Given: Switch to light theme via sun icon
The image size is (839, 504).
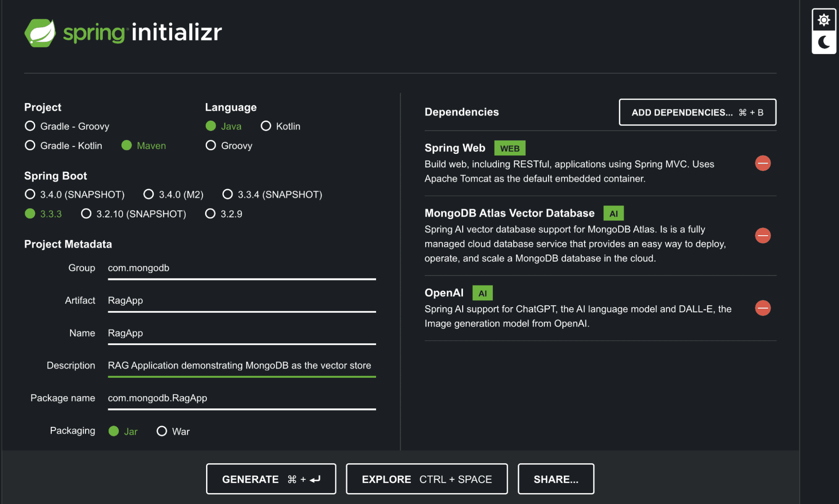Looking at the screenshot, I should tap(823, 18).
